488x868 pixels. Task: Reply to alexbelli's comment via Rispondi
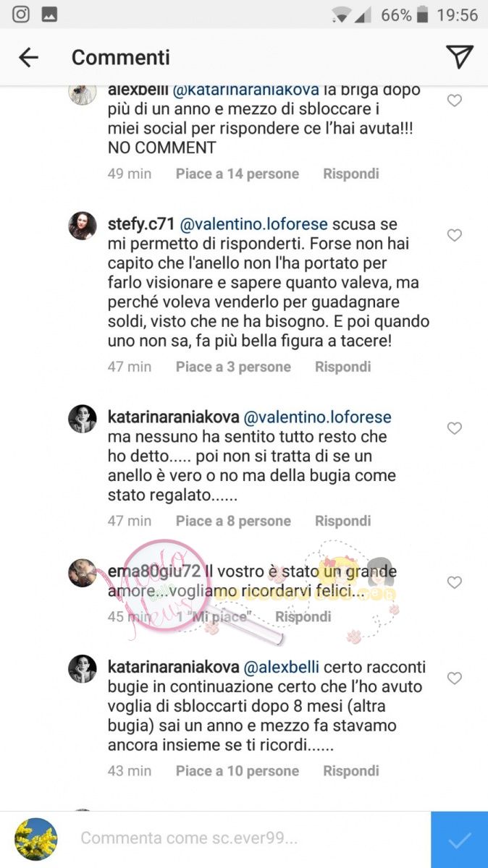(x=351, y=174)
